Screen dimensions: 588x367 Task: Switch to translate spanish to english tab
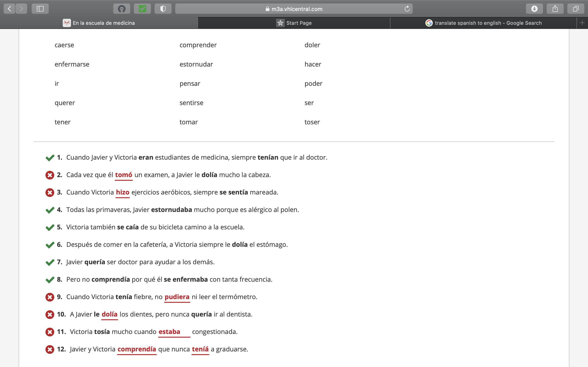point(483,23)
